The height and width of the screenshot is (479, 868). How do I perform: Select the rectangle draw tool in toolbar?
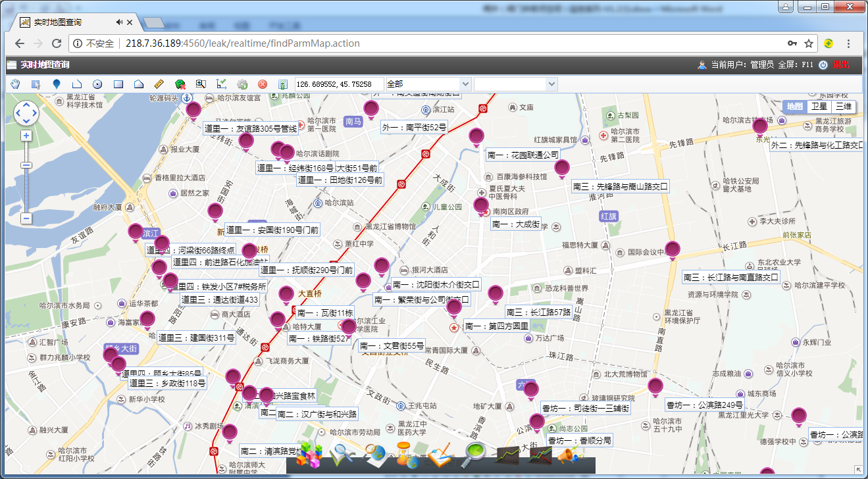point(118,84)
